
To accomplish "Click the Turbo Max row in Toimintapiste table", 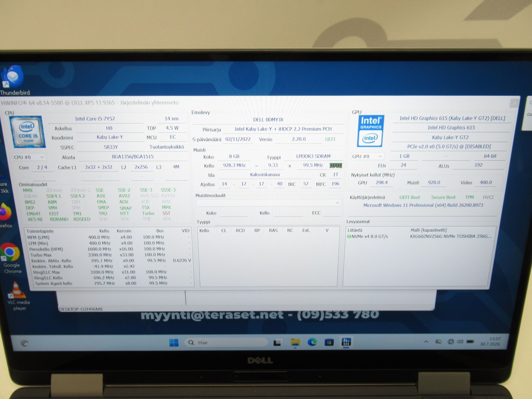I will [110, 255].
